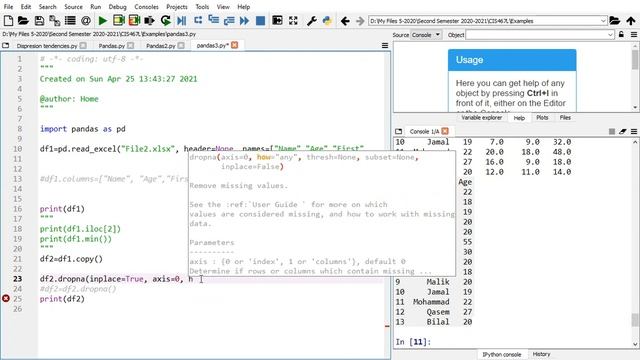Open a file using the folder icon
Viewport: 640px width, 360px height.
pos(23,20)
